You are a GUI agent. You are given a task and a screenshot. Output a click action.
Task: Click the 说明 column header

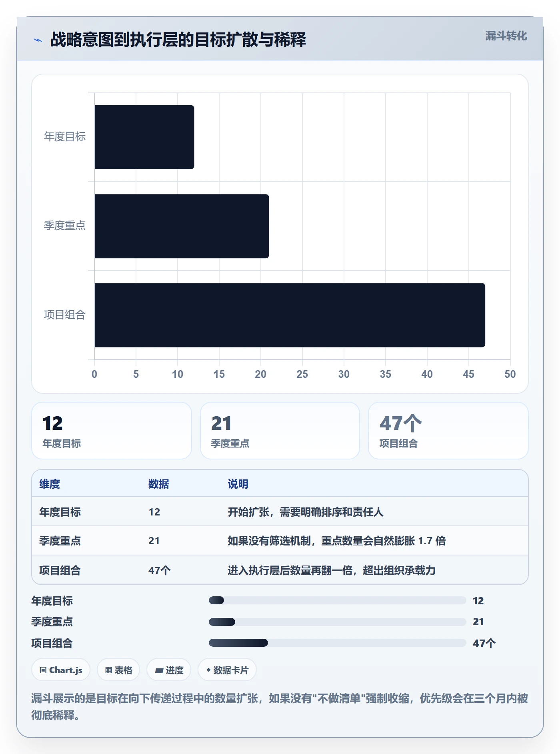(238, 484)
